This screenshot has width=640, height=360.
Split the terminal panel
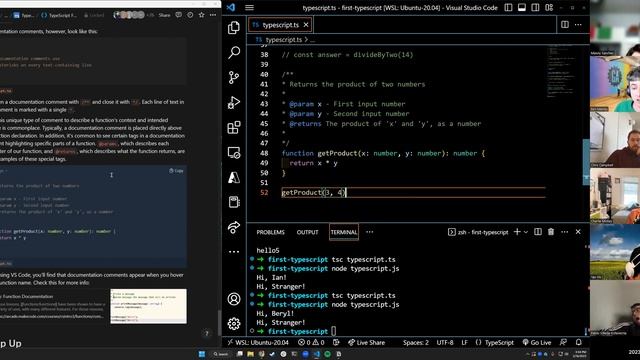(x=538, y=232)
